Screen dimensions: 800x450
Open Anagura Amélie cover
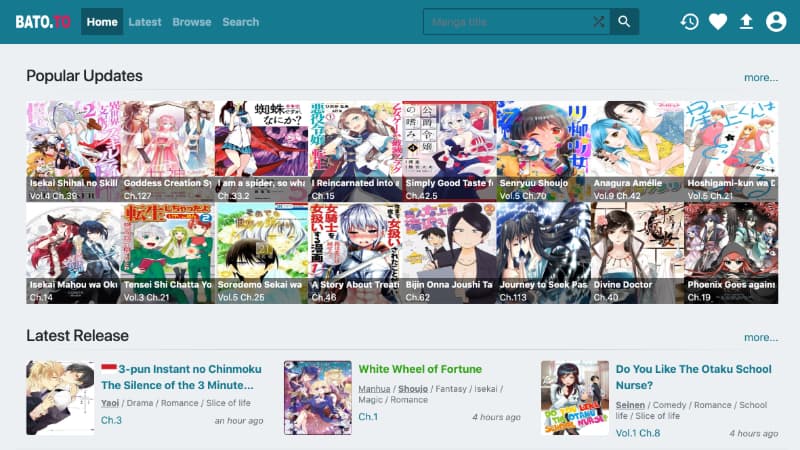pos(637,151)
